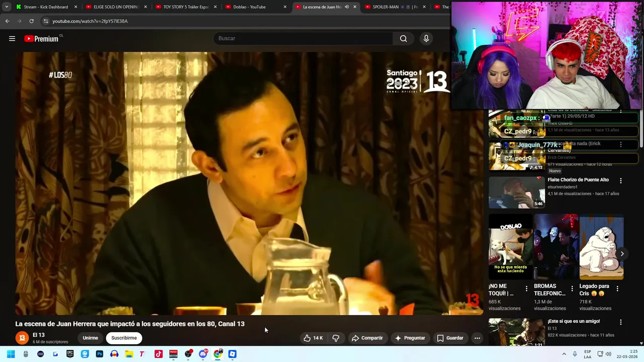Open ¡Este si que es un amigo! video
This screenshot has height=362, width=644.
tap(516, 332)
